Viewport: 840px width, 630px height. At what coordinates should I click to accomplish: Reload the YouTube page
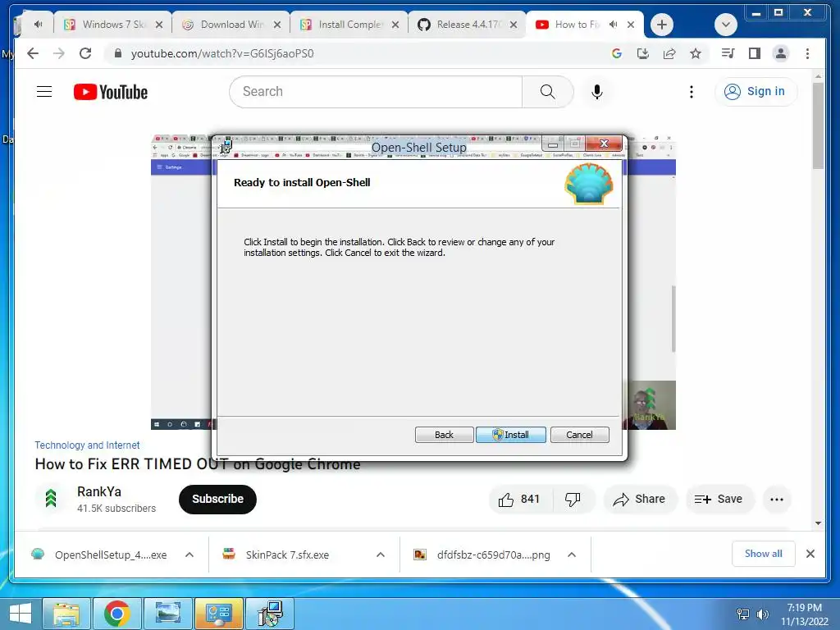coord(85,53)
